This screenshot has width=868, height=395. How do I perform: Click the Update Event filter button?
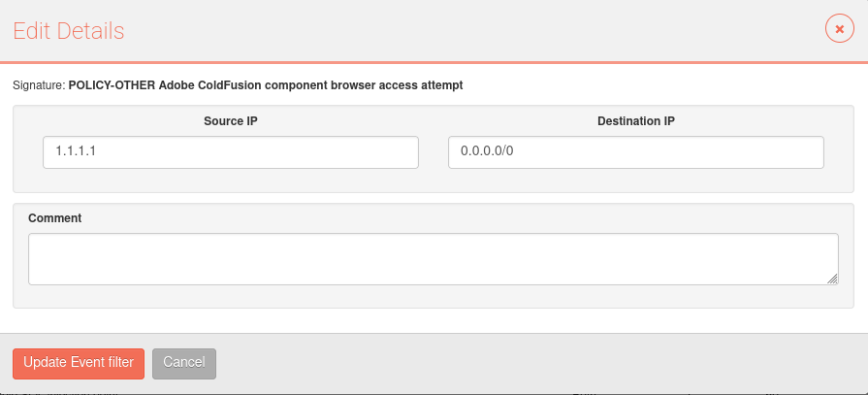coord(79,364)
